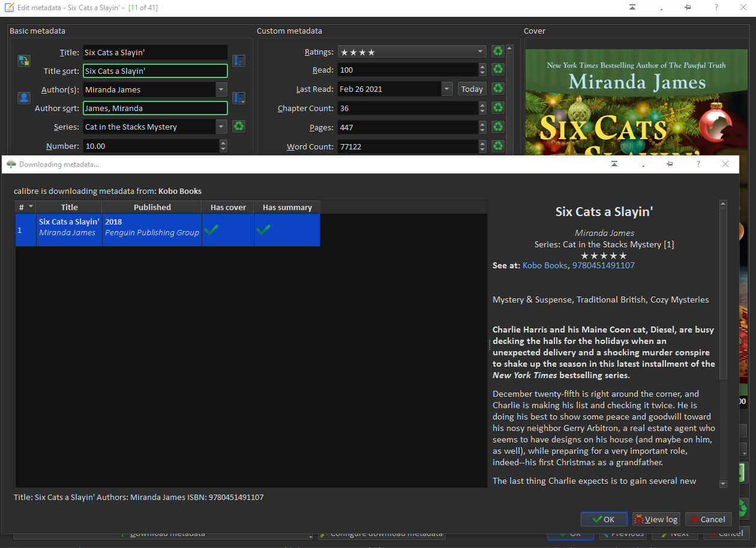Viewport: 756px width, 548px height.
Task: Click the Pages stepper arrows
Action: click(x=482, y=127)
